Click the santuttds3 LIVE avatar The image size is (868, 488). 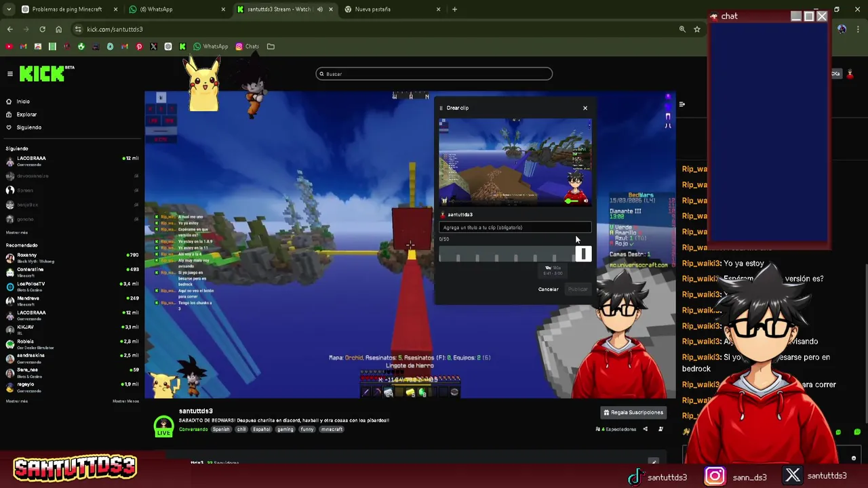tap(163, 425)
